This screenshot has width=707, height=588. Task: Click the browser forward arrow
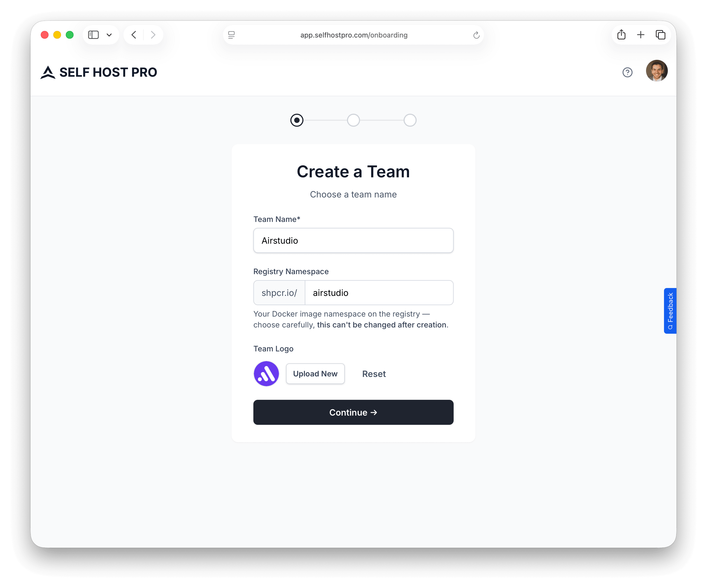153,35
